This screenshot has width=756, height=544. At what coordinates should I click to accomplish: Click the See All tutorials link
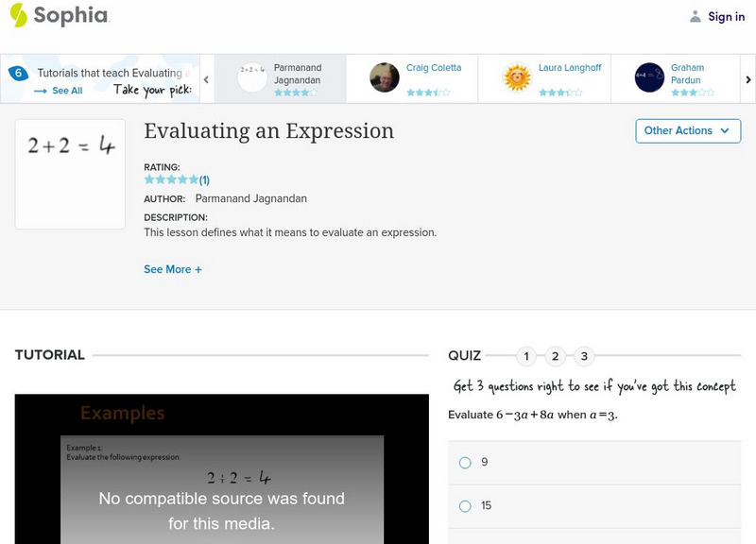coord(59,91)
